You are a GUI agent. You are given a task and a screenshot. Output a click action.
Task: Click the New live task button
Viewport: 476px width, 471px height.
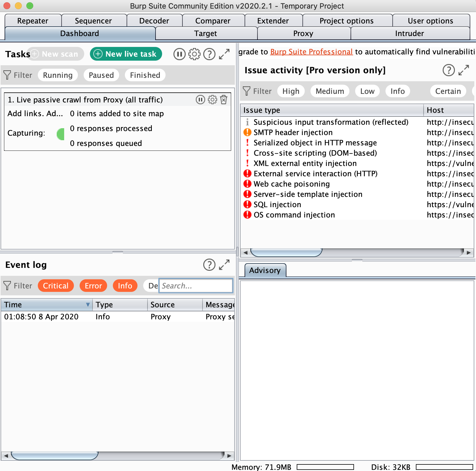(x=126, y=54)
